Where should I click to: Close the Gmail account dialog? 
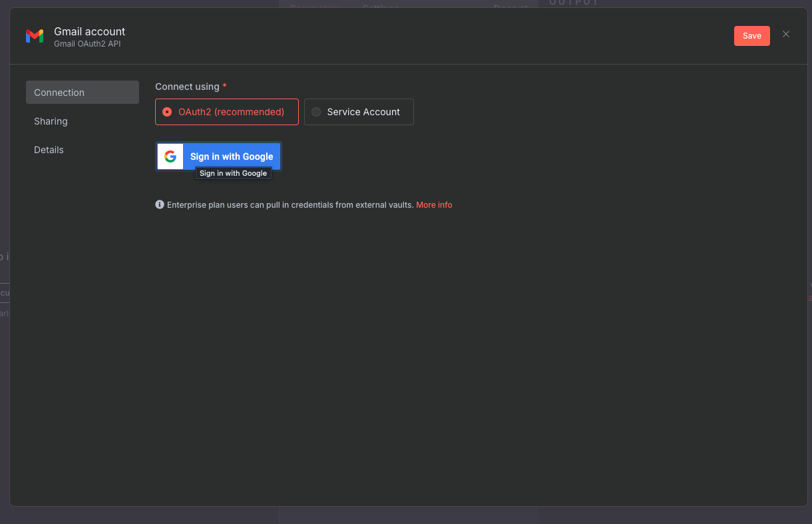786,35
